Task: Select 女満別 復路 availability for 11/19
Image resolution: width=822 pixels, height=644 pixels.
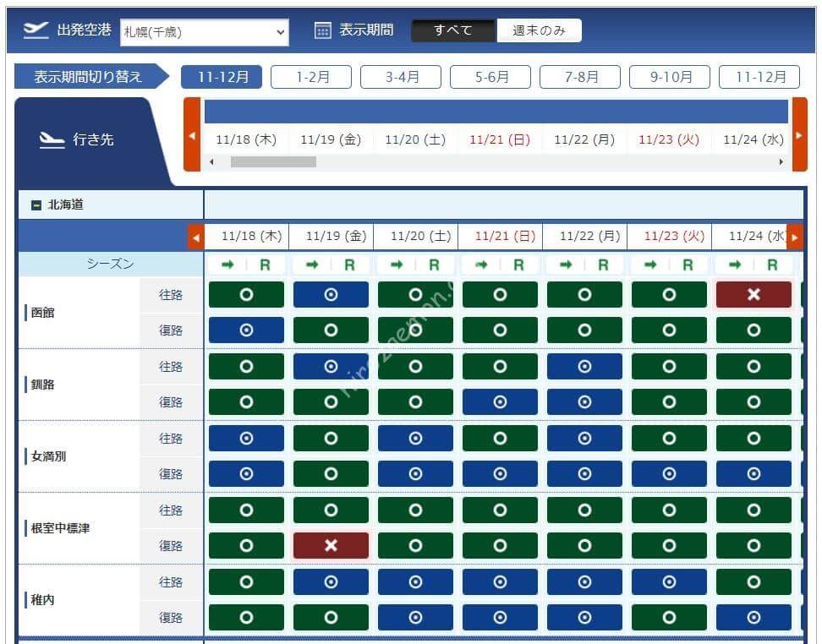Action: [331, 473]
